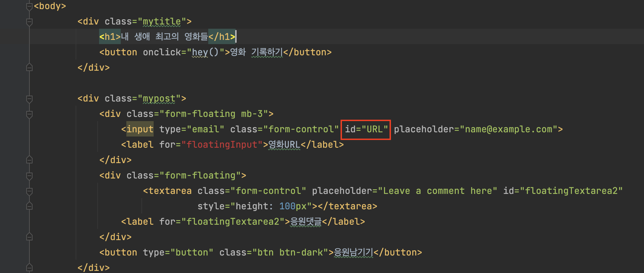
Task: Click fold end marker of mytitle closing div
Action: point(29,68)
